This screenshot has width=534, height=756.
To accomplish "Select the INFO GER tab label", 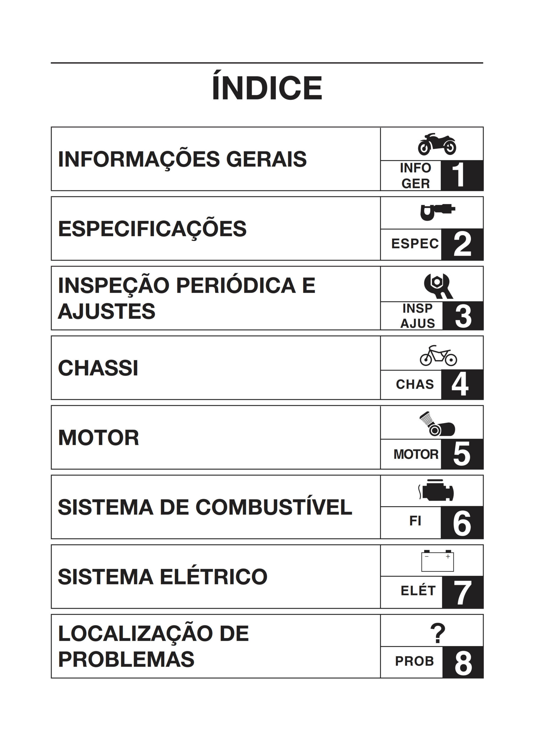I will (x=415, y=176).
